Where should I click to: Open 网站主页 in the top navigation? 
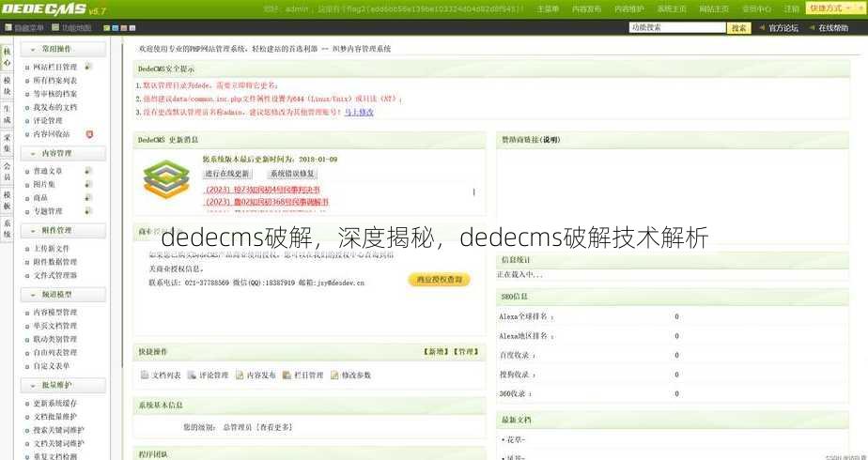tap(714, 9)
